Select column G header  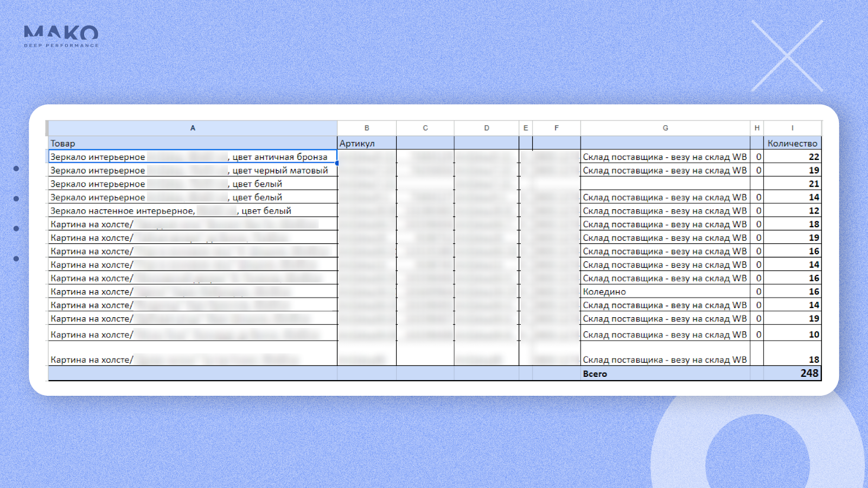(x=665, y=128)
